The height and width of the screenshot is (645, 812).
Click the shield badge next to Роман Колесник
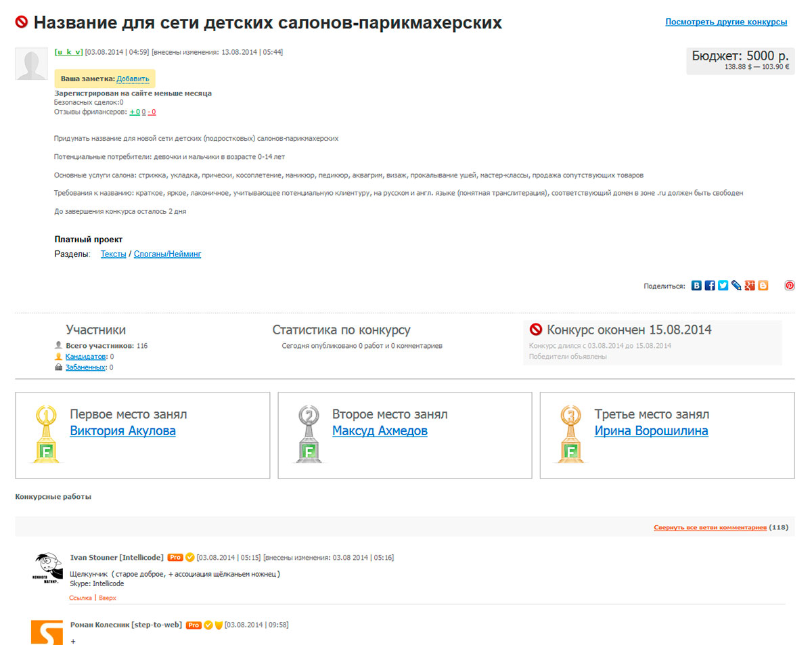[x=219, y=625]
